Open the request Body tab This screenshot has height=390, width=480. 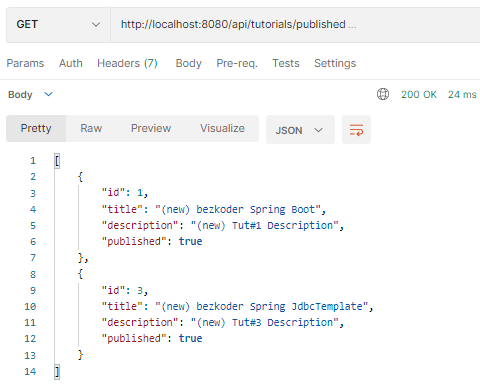click(x=189, y=63)
